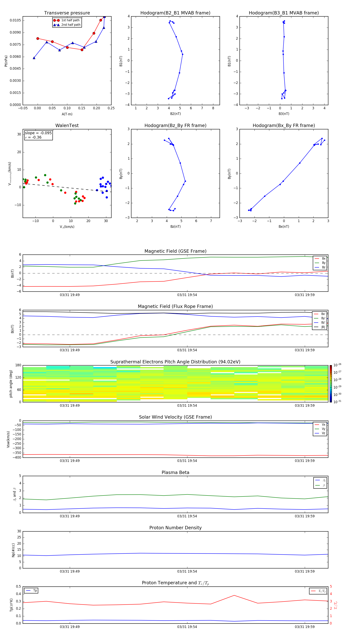This screenshot has height=644, width=351.
Task: Select "Vz" in the Solar Wind legend
Action: (320, 433)
